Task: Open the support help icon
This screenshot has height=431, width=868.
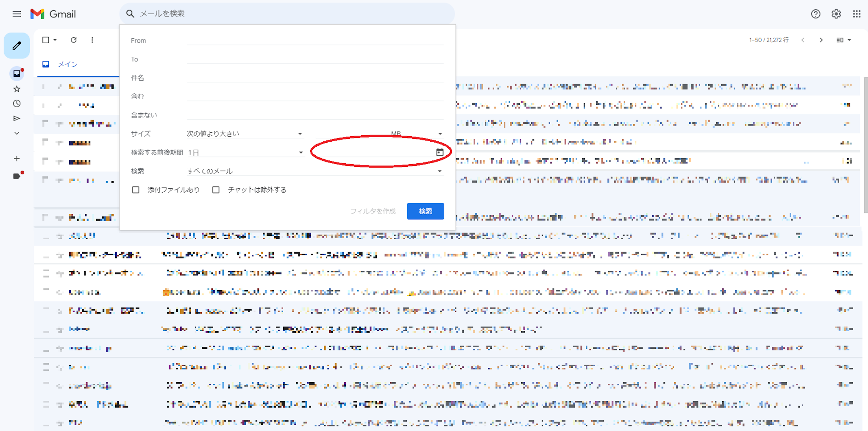Action: click(815, 14)
